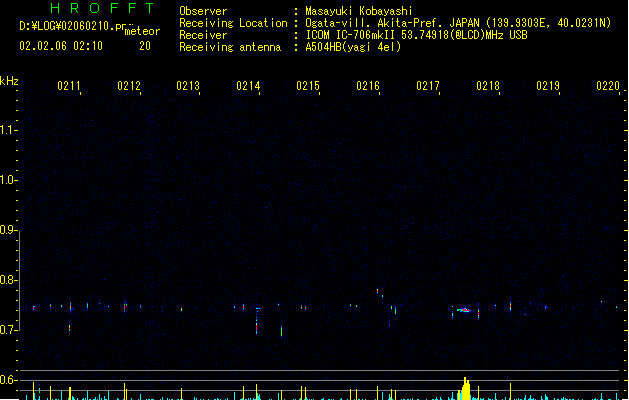Click time marker 0212
This screenshot has width=629, height=400.
(x=129, y=86)
